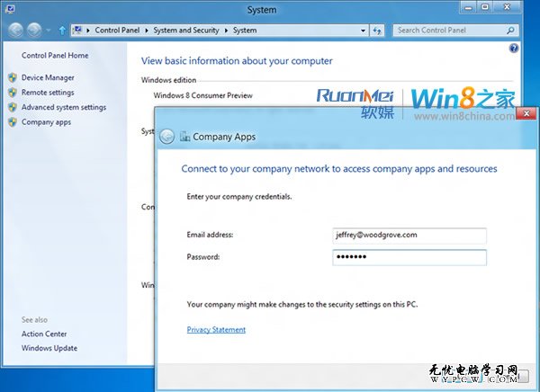Open Advanced system settings link
The width and height of the screenshot is (540, 392).
(x=64, y=107)
